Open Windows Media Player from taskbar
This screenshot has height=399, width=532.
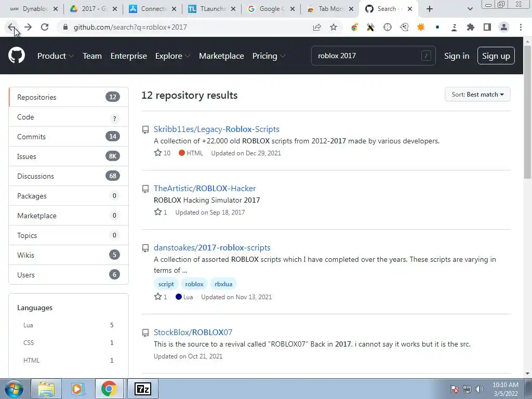77,389
